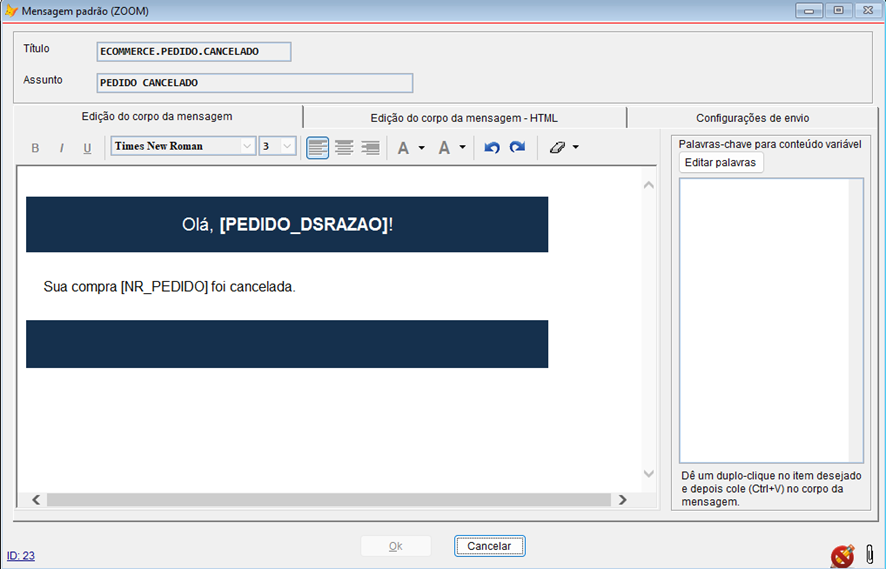Click the Editar palavras button

coord(720,162)
